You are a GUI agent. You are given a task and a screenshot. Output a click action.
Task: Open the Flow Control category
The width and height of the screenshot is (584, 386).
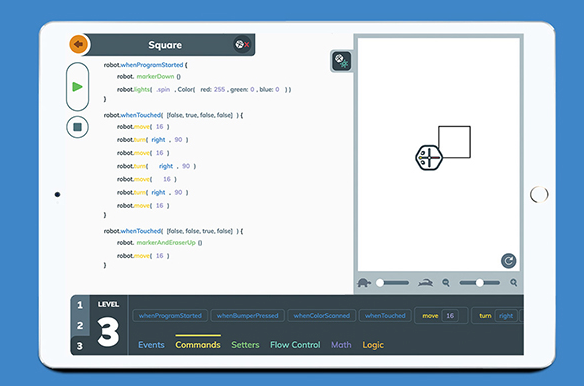pyautogui.click(x=295, y=345)
